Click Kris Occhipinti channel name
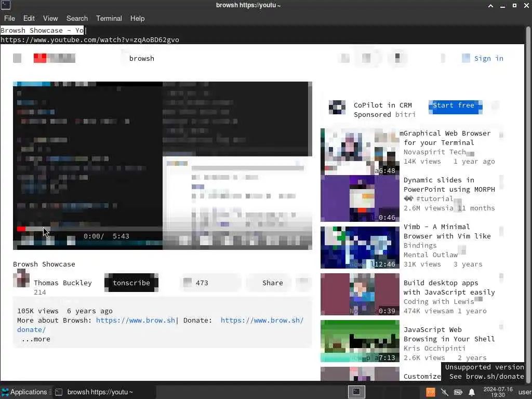The image size is (532, 399). click(x=435, y=349)
